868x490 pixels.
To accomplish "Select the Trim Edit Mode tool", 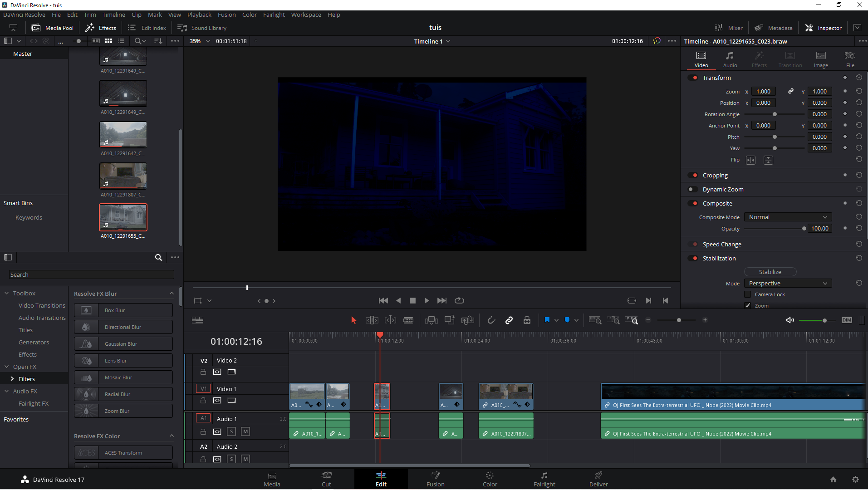I will tap(372, 320).
